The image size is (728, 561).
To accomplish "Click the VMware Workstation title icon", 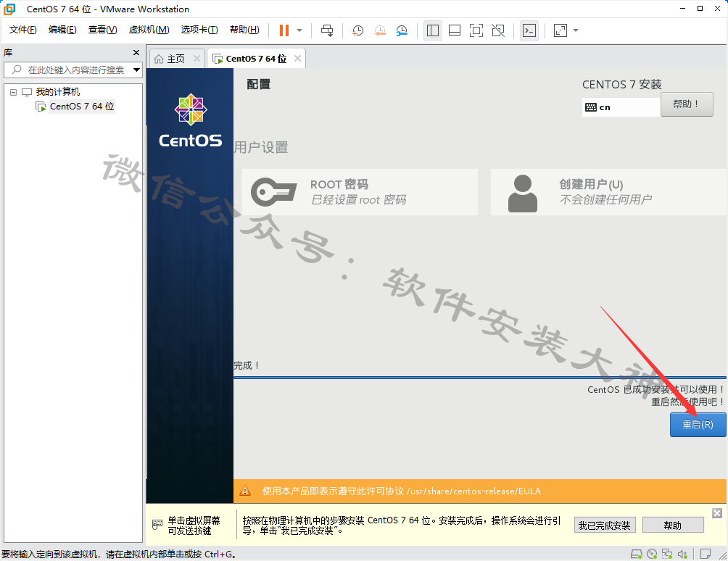I will [x=9, y=9].
